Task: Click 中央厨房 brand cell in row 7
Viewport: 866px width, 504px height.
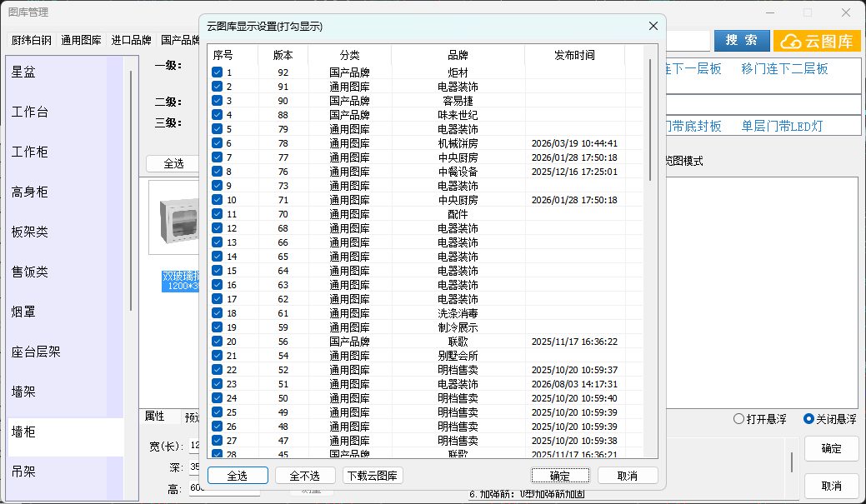Action: (x=458, y=157)
